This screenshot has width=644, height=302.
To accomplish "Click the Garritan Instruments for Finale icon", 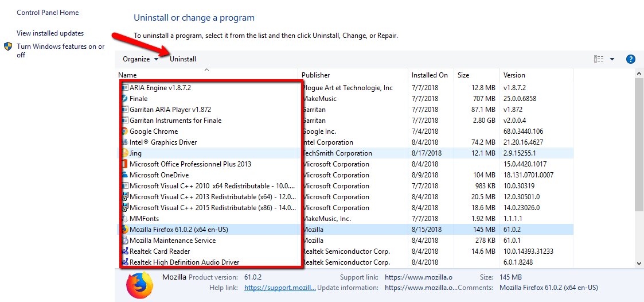I will click(x=125, y=121).
